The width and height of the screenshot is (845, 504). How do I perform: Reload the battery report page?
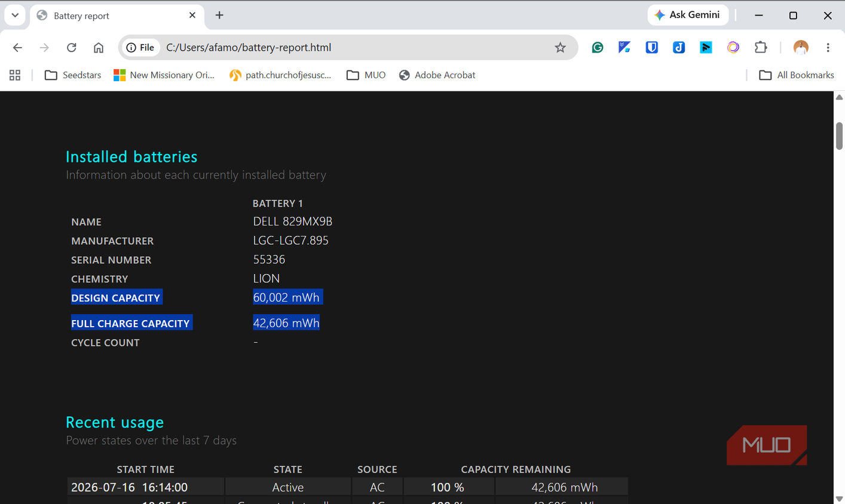pyautogui.click(x=72, y=48)
